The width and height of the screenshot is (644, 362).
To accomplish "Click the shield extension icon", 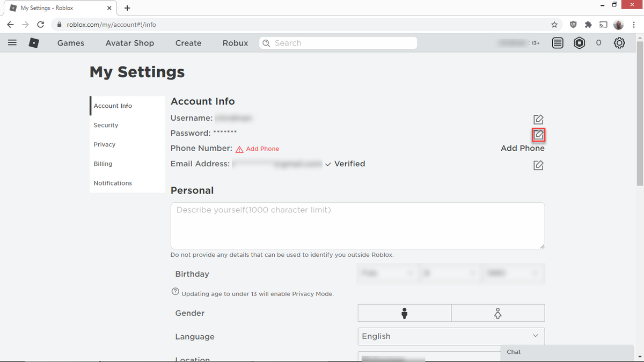I will pyautogui.click(x=573, y=25).
